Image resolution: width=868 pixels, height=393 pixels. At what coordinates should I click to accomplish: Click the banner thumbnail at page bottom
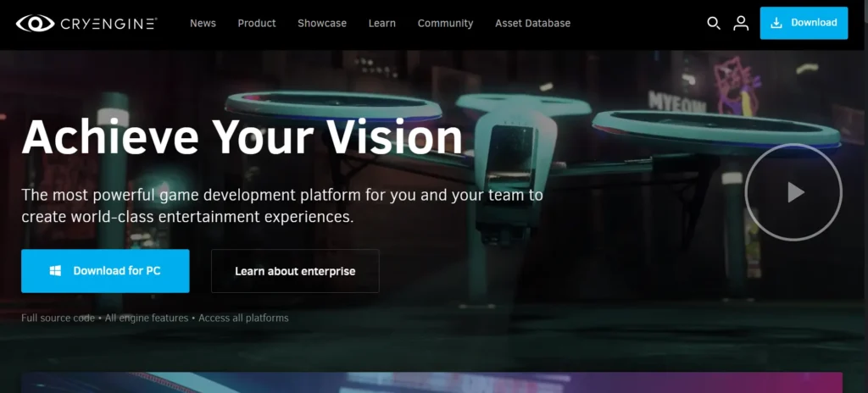[x=432, y=383]
